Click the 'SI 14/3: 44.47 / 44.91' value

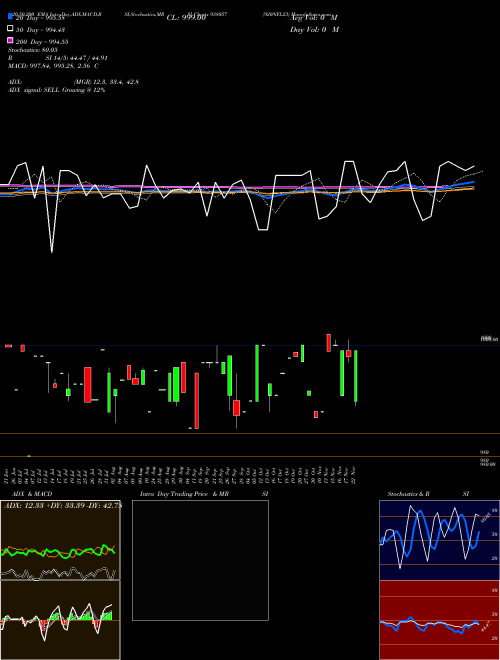77,58
